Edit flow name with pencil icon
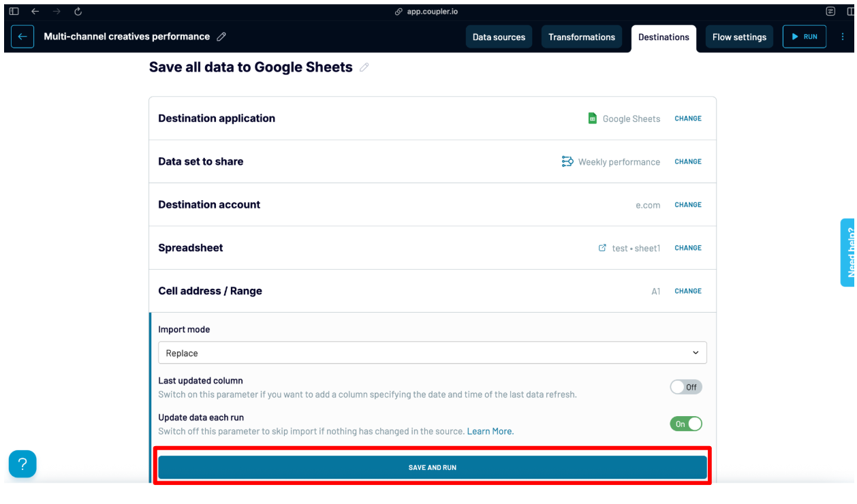Screen dimensions: 857x504 pos(221,37)
